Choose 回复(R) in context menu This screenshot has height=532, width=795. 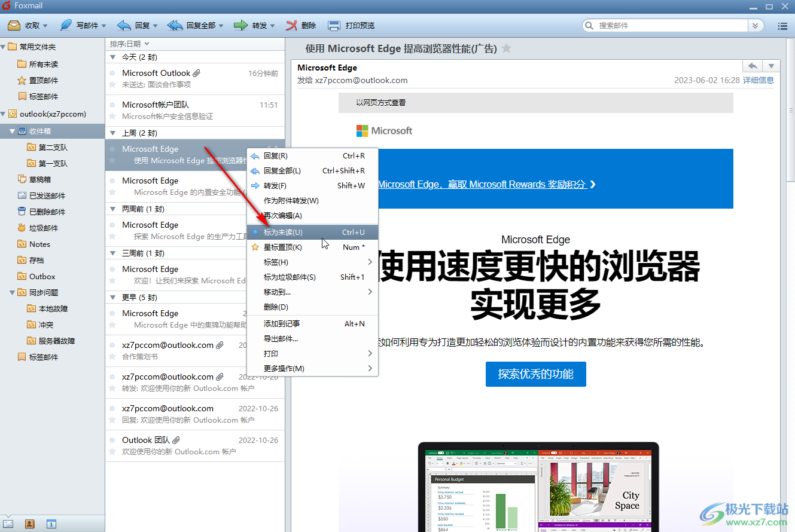click(x=312, y=155)
